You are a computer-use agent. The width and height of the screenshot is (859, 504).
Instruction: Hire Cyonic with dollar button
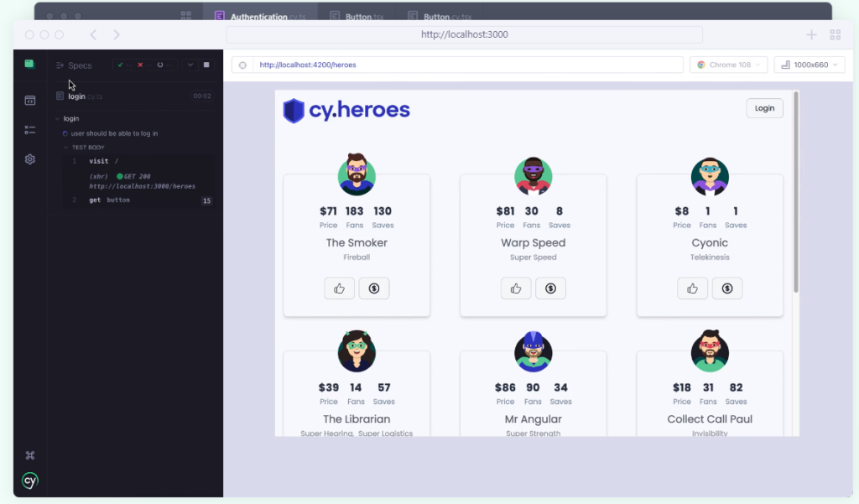(727, 288)
